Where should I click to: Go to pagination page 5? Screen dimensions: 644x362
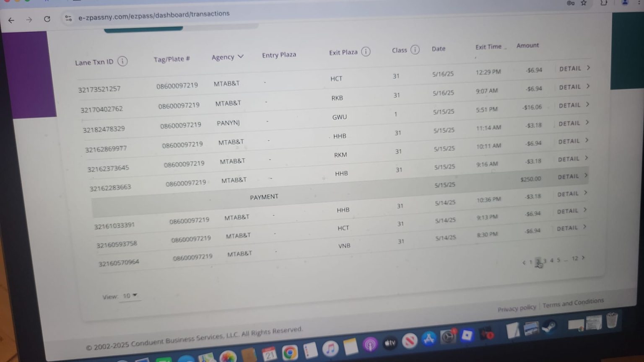[558, 260]
